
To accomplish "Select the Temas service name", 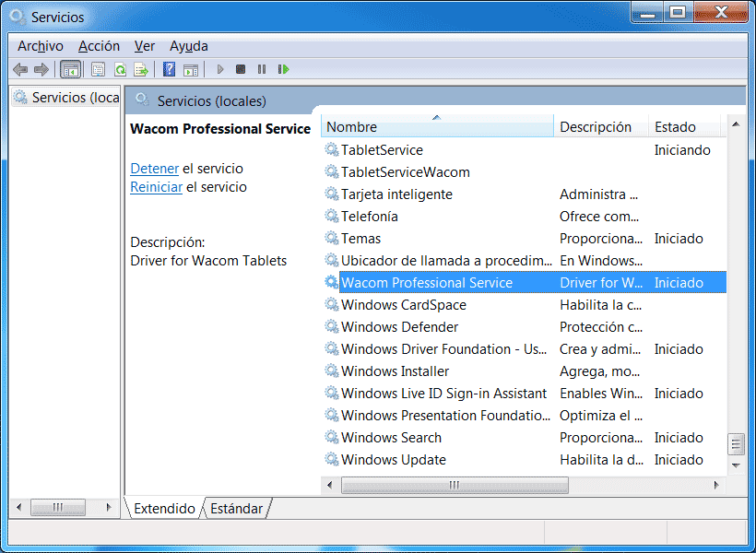I will (x=361, y=239).
